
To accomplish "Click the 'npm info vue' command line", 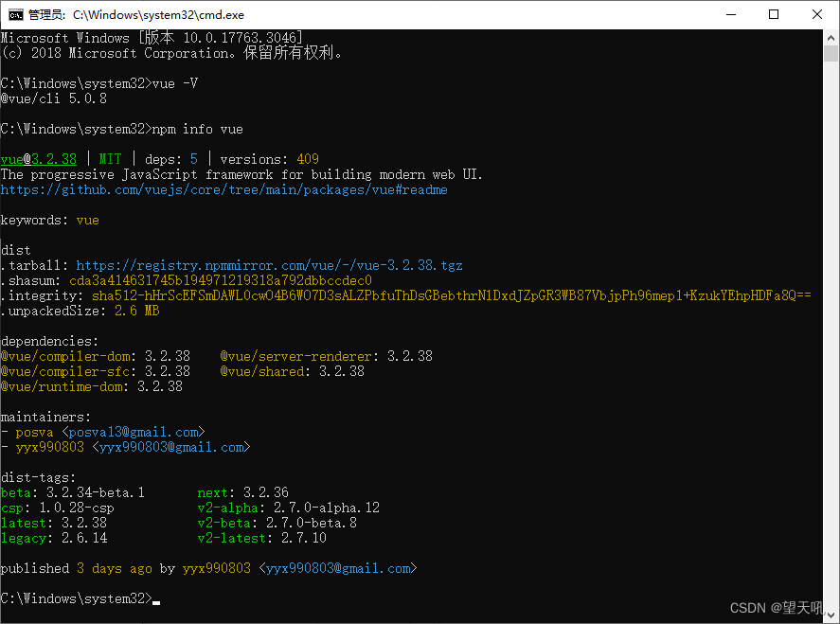I will coord(121,129).
